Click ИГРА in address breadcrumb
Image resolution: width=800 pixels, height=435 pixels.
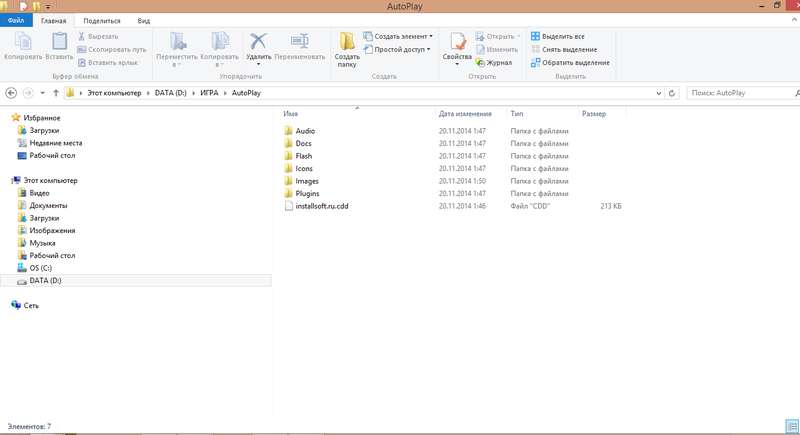coord(209,93)
